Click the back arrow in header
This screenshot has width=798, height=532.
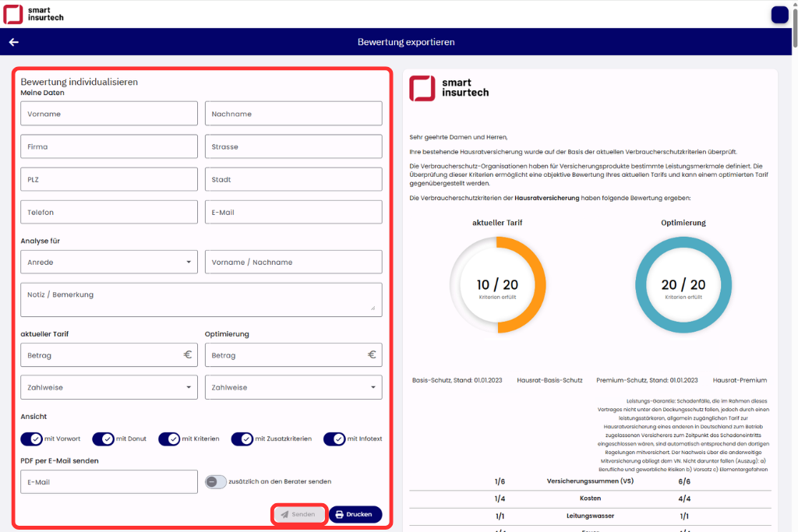(x=13, y=42)
